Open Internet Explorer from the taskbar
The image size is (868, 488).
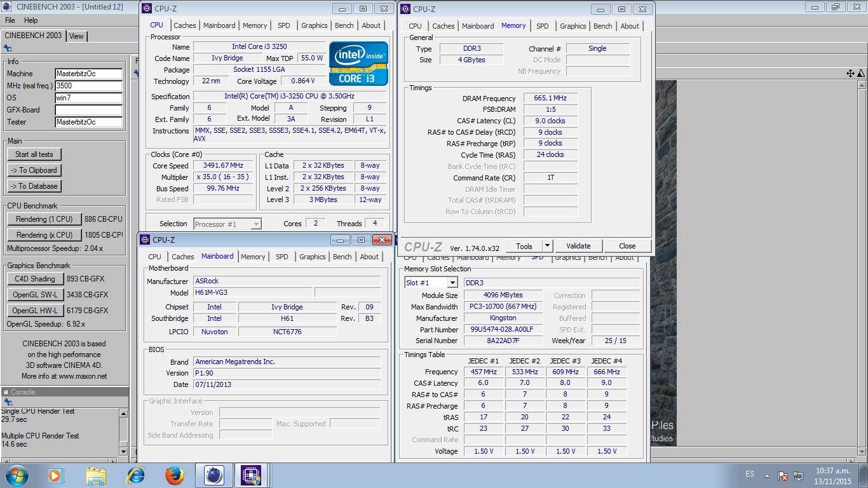135,475
